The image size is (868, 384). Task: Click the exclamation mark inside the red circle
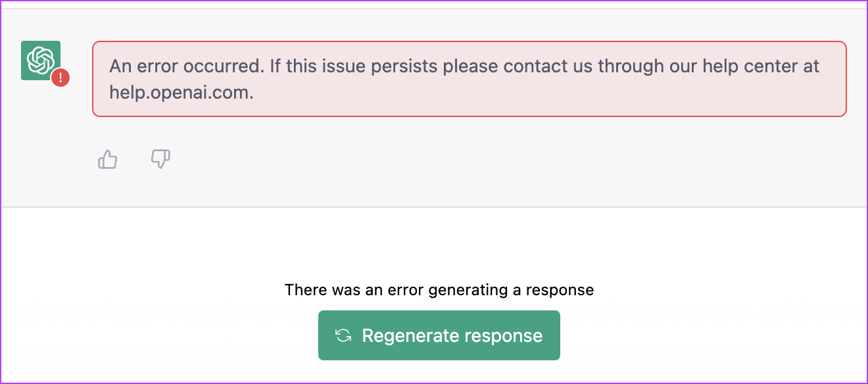tap(59, 78)
